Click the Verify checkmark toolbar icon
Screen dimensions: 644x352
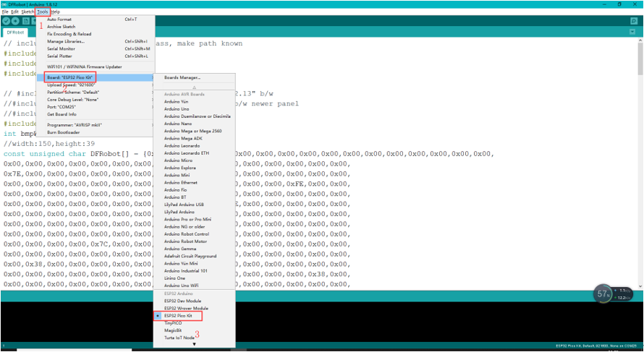7,21
